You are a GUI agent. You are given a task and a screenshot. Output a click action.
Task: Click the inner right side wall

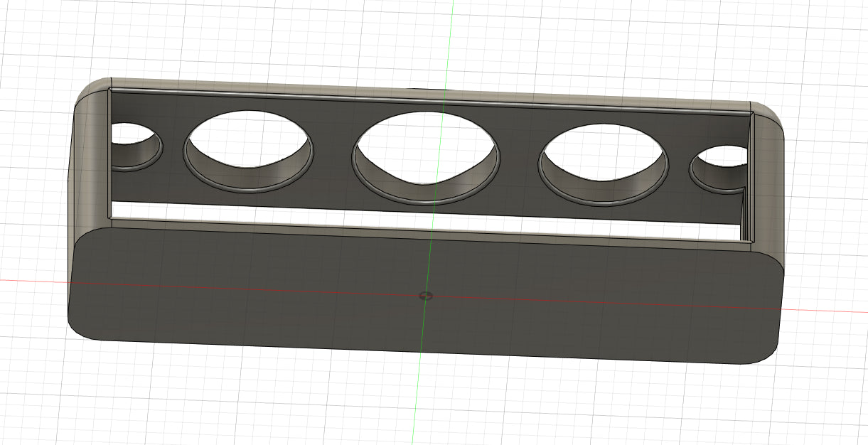[x=746, y=213]
